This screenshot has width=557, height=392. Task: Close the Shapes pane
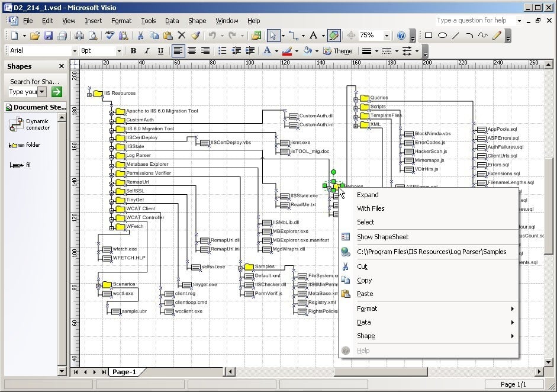[62, 66]
